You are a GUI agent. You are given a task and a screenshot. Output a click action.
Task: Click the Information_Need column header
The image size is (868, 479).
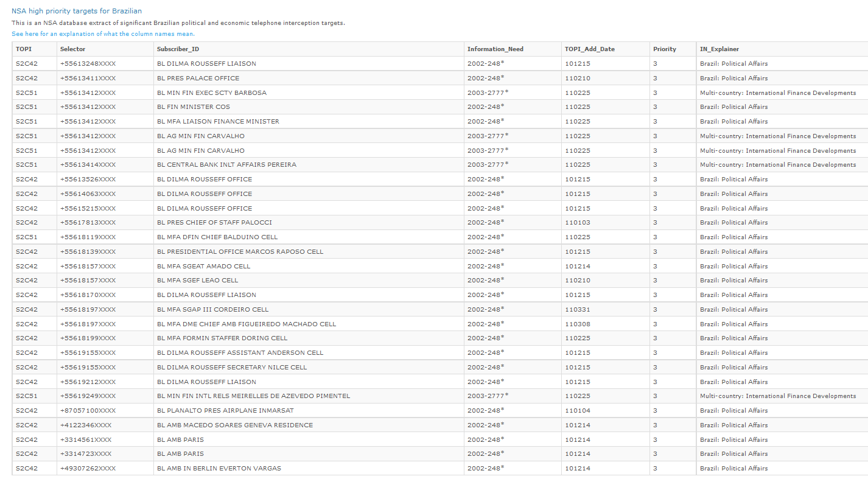(x=512, y=49)
